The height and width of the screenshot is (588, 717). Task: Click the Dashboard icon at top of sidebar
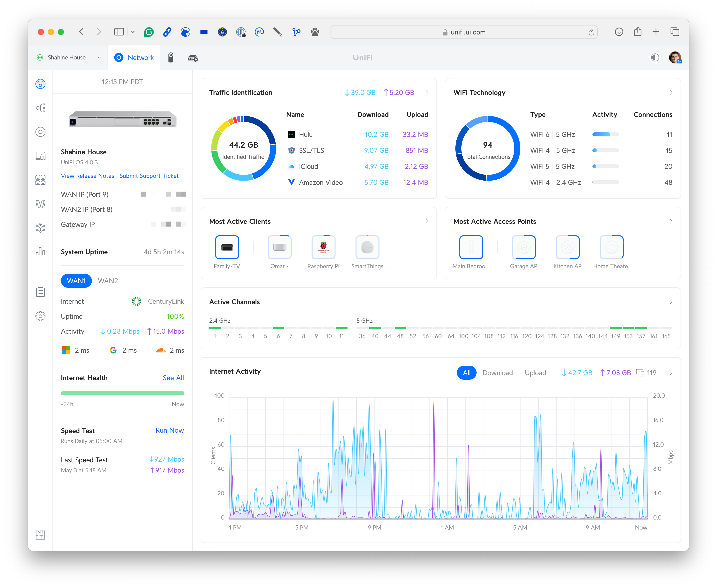click(40, 84)
